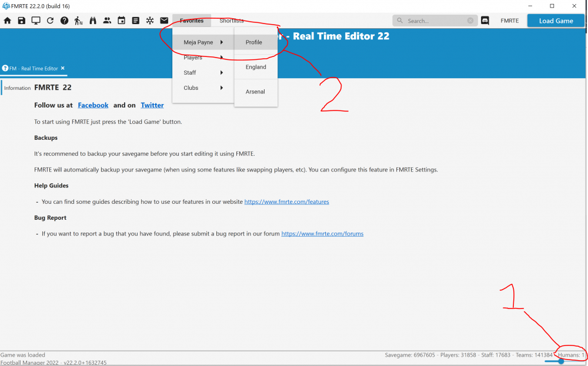Click the FMRTE button beside Load Game
Viewport: 588px width, 366px height.
[510, 21]
